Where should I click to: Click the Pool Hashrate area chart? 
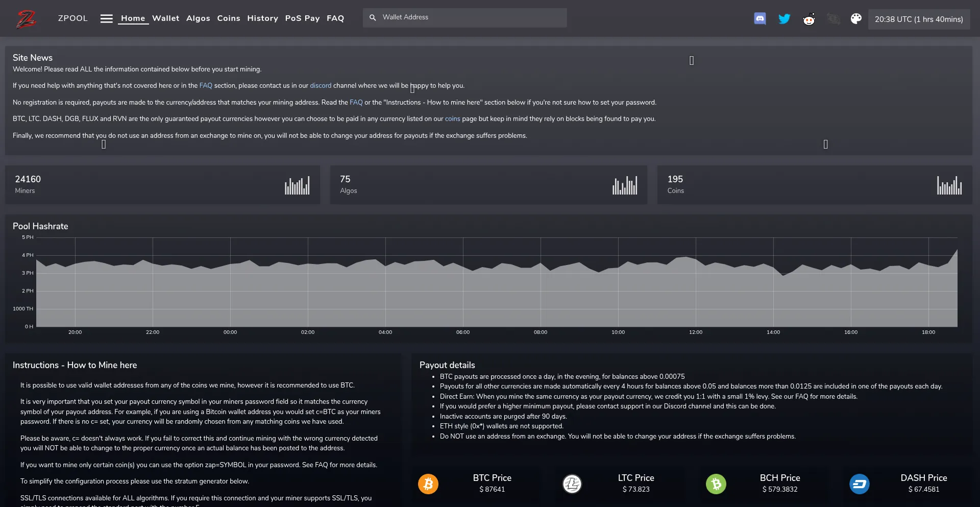[x=497, y=282]
